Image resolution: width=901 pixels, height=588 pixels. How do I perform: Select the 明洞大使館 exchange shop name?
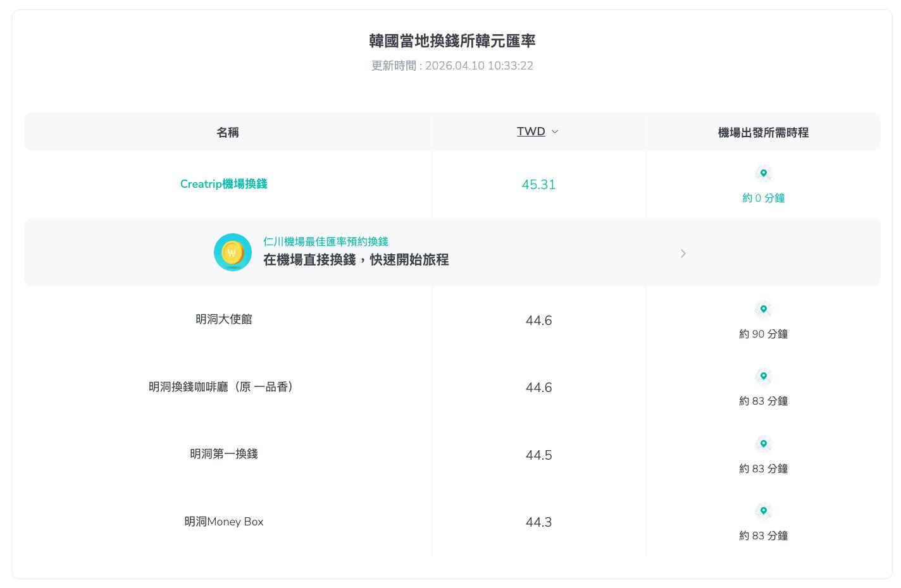223,319
